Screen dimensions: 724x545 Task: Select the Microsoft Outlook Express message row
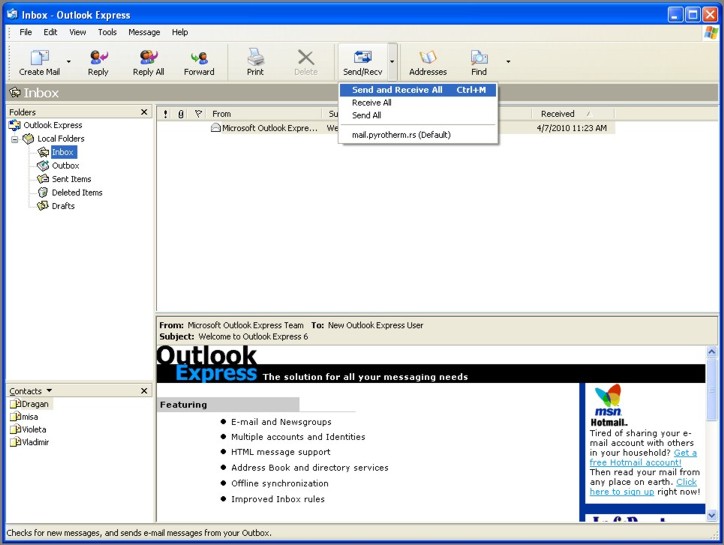(386, 128)
